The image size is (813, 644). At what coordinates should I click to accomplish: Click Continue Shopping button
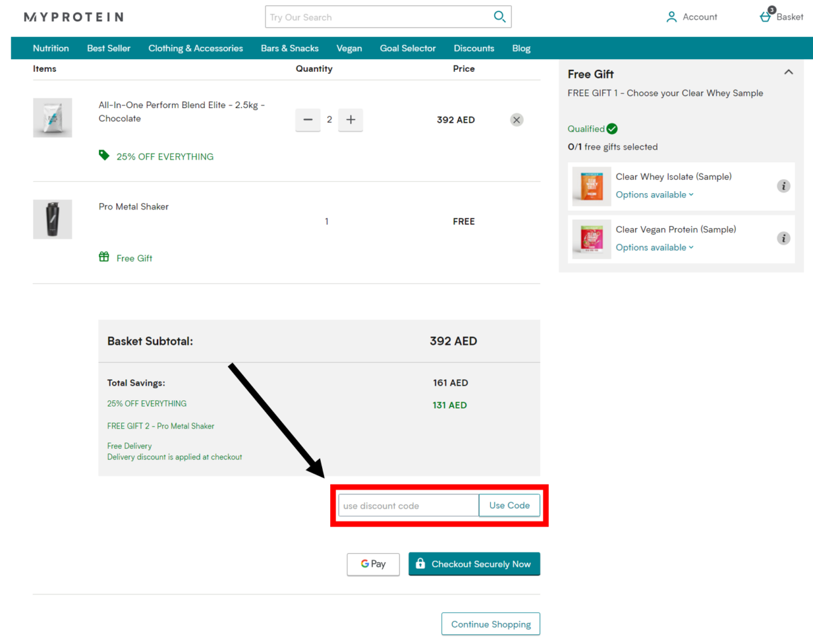tap(491, 624)
